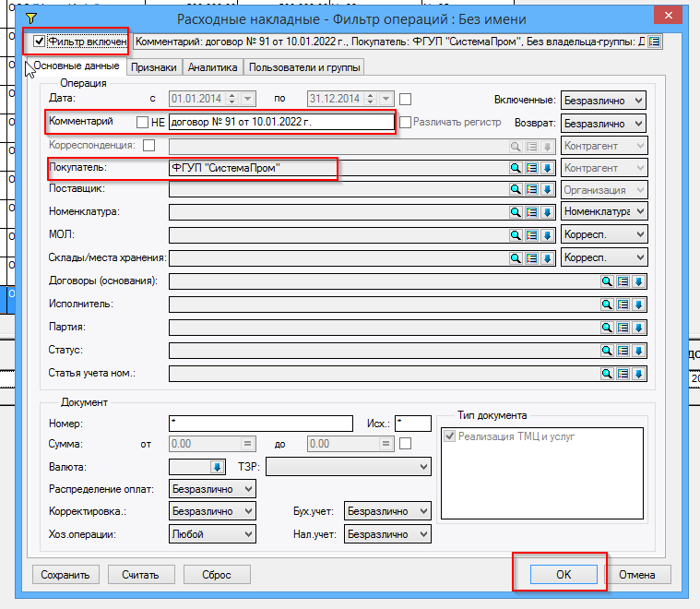Open the Хоз.операции dropdown set to Любой
This screenshot has width=700, height=609.
(212, 534)
